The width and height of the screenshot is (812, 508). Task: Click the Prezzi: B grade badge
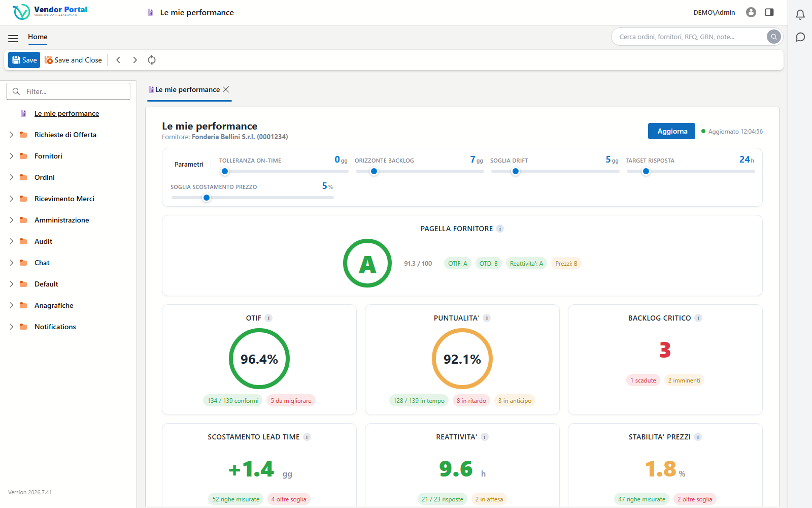click(566, 263)
